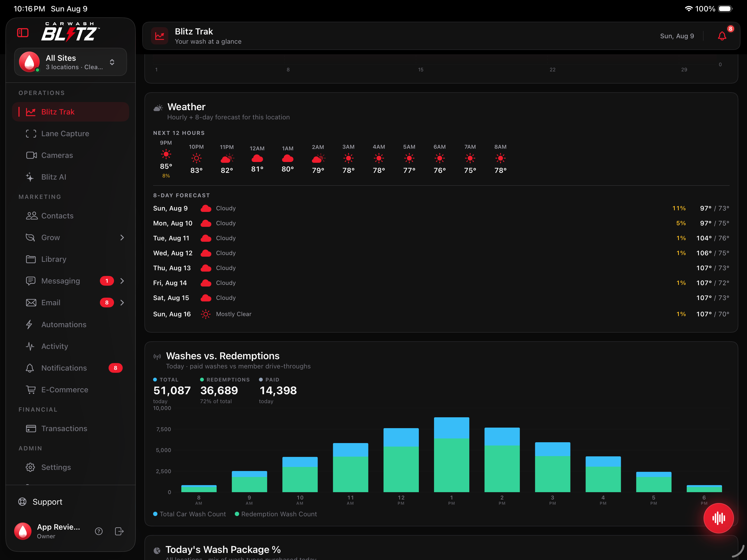Click the Thu, Aug 13 forecast row
Viewport: 747px width, 560px height.
click(441, 268)
